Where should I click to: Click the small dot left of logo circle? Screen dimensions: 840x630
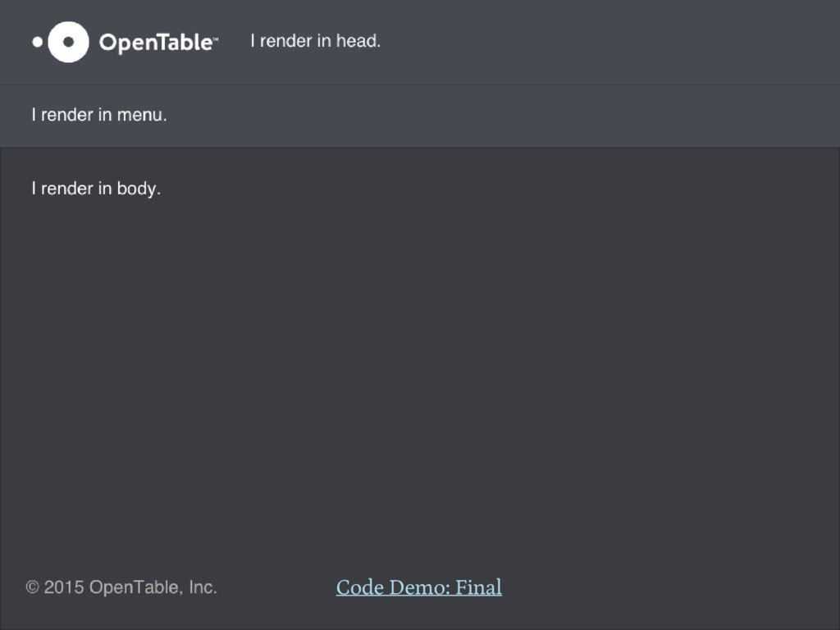click(37, 42)
